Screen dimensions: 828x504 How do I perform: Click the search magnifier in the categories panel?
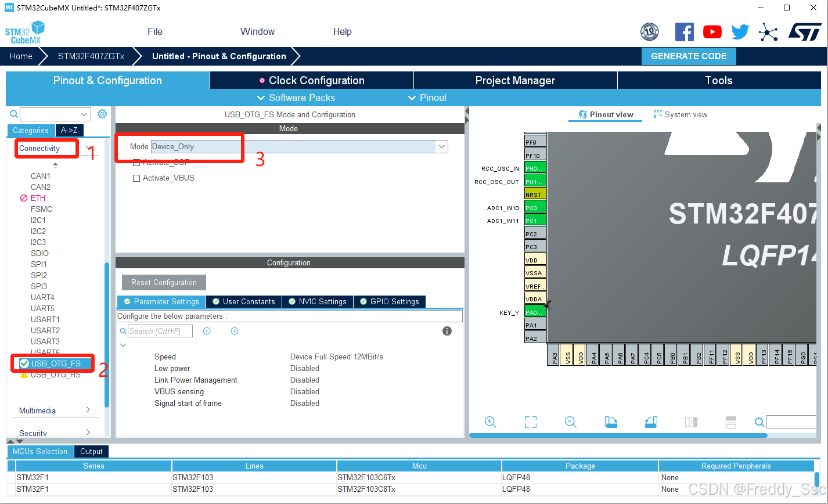click(14, 114)
